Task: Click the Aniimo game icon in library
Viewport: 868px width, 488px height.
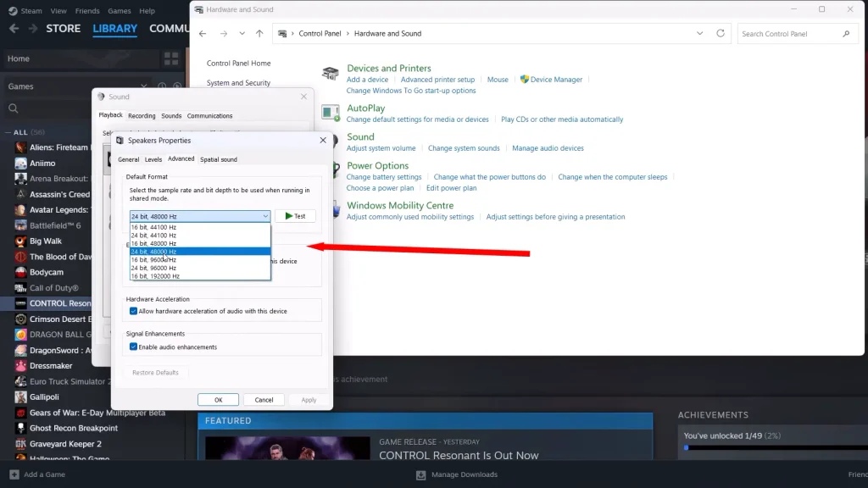Action: click(x=20, y=164)
